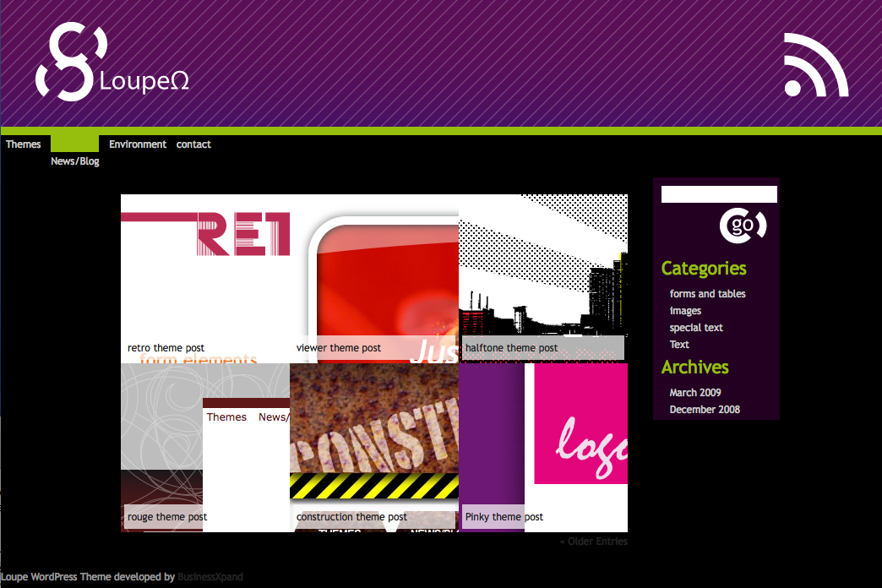882x588 pixels.
Task: Select the special text category
Action: coord(696,328)
